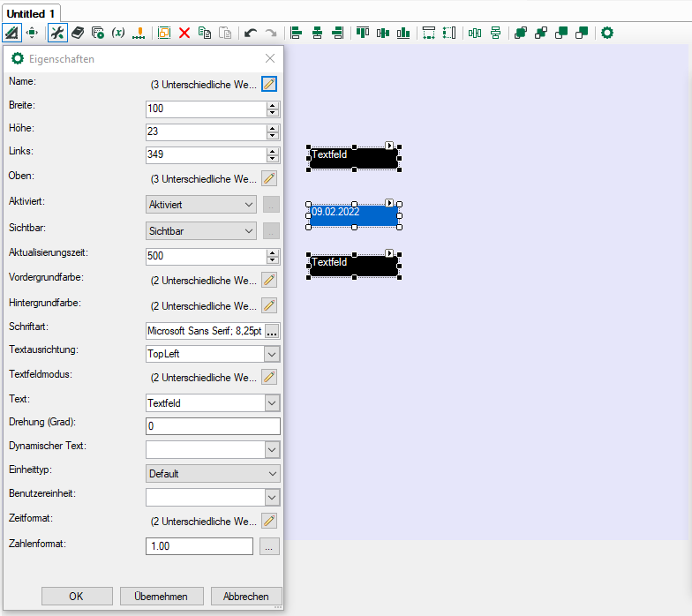Click the book icon in toolbar
Image resolution: width=692 pixels, height=616 pixels.
pos(78,33)
